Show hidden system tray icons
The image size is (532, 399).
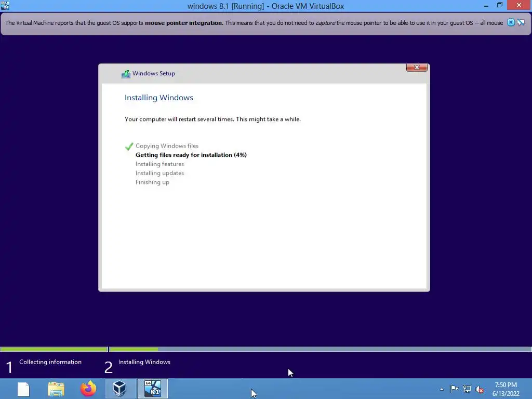(442, 390)
